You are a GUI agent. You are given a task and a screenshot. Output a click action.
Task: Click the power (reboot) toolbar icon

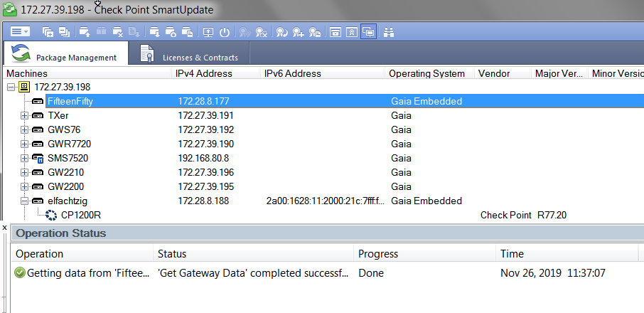224,32
